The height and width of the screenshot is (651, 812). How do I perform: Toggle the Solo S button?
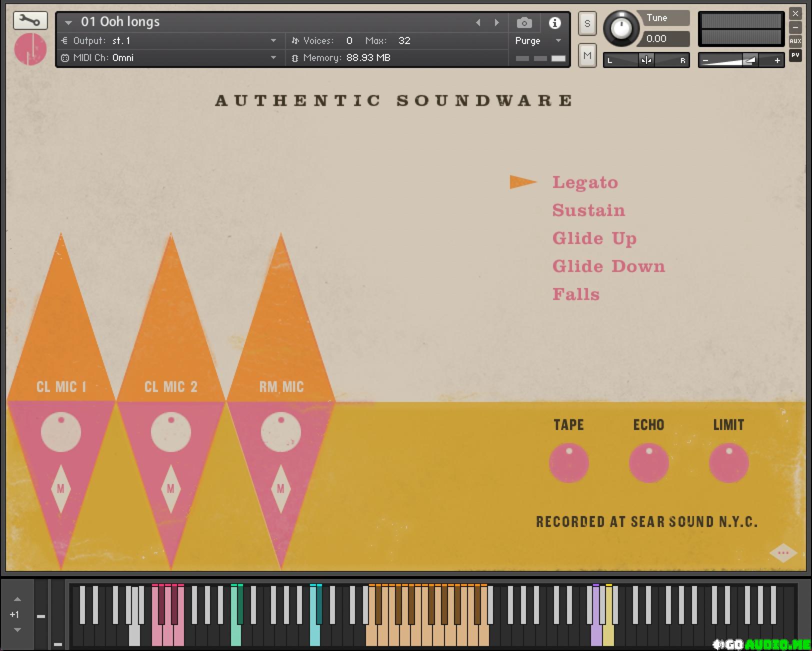tap(587, 23)
